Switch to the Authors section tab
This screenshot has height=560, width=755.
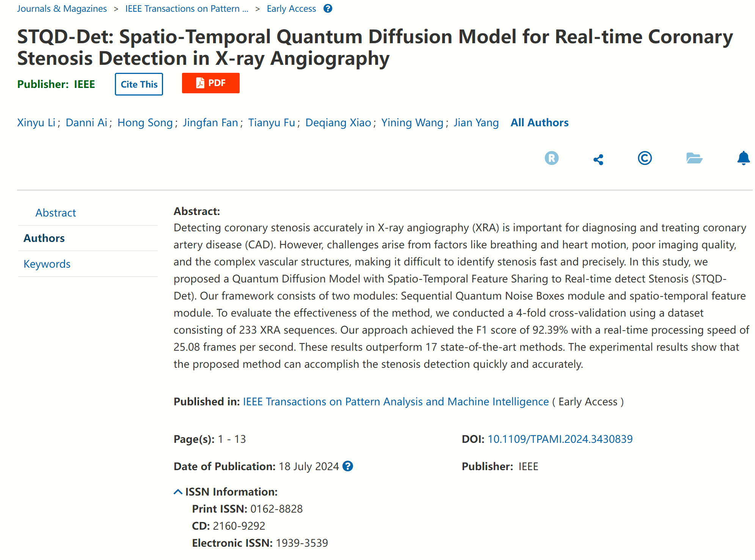tap(44, 238)
